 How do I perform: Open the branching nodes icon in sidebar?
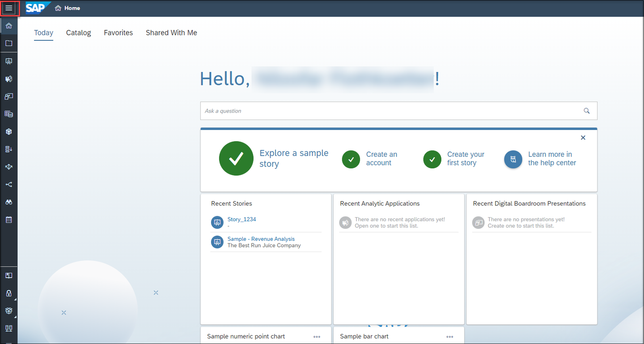pos(8,185)
